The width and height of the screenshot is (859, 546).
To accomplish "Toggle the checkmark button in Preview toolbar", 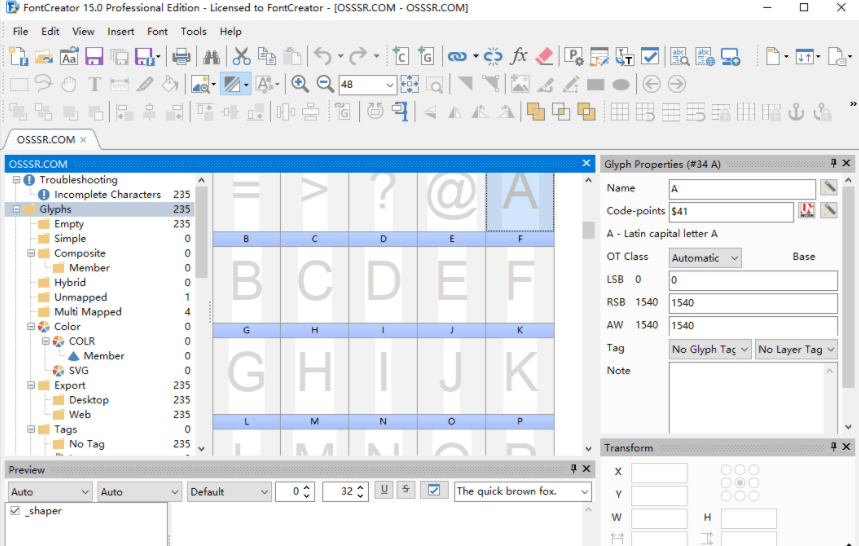I will pyautogui.click(x=432, y=491).
